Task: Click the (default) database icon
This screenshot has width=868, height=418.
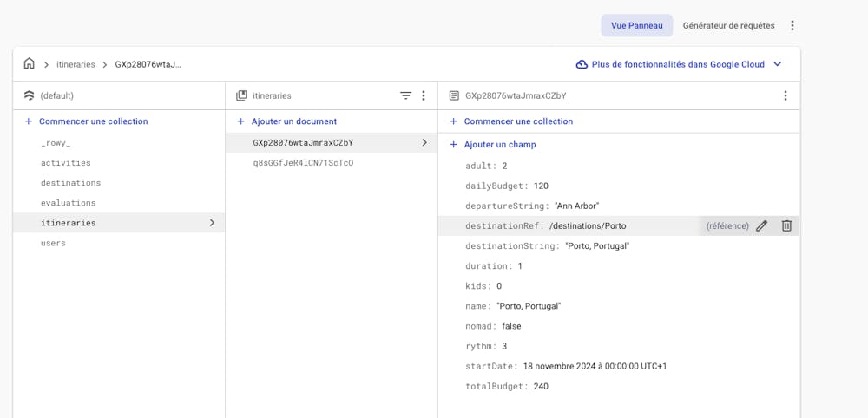Action: point(30,95)
